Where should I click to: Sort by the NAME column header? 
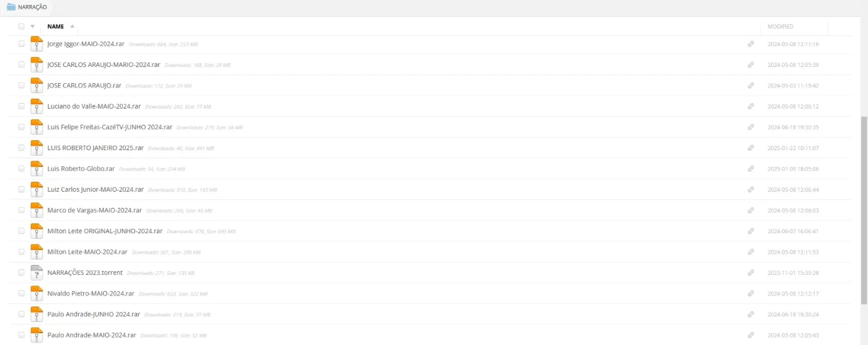coord(56,27)
